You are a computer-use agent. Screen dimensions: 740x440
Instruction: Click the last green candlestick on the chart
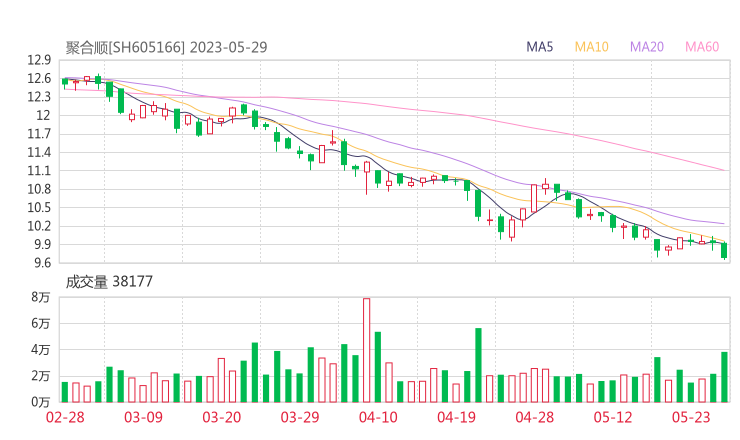pyautogui.click(x=724, y=250)
